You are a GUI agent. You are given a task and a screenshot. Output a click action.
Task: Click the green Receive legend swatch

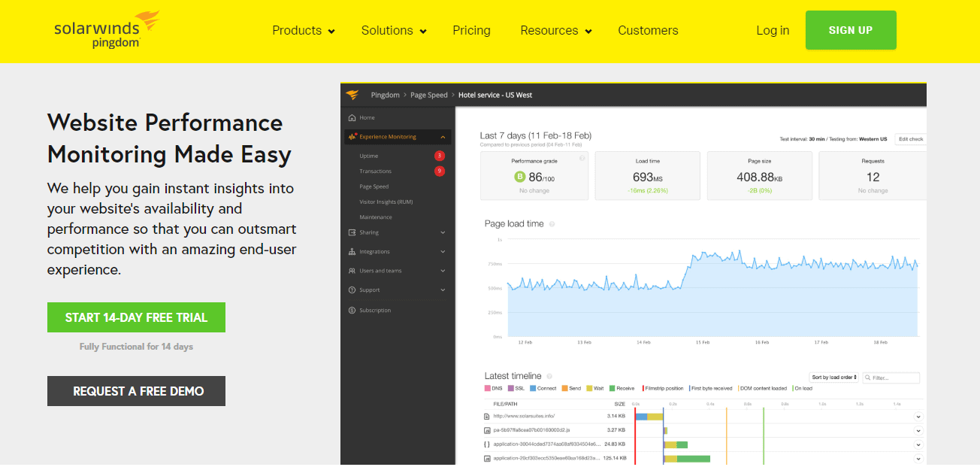click(612, 389)
